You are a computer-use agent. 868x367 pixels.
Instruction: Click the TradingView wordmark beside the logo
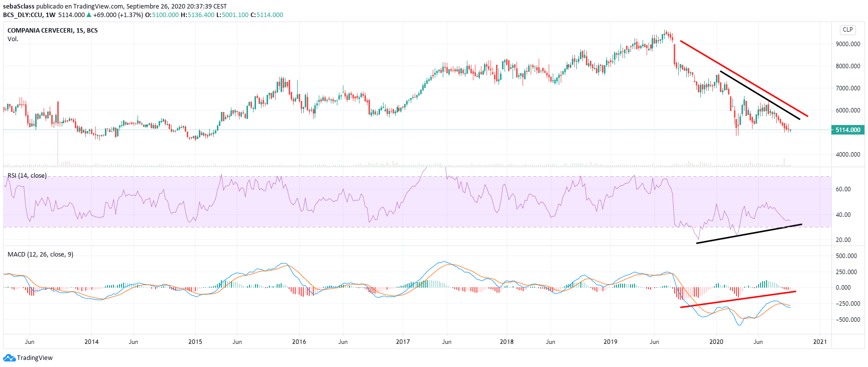tap(35, 358)
